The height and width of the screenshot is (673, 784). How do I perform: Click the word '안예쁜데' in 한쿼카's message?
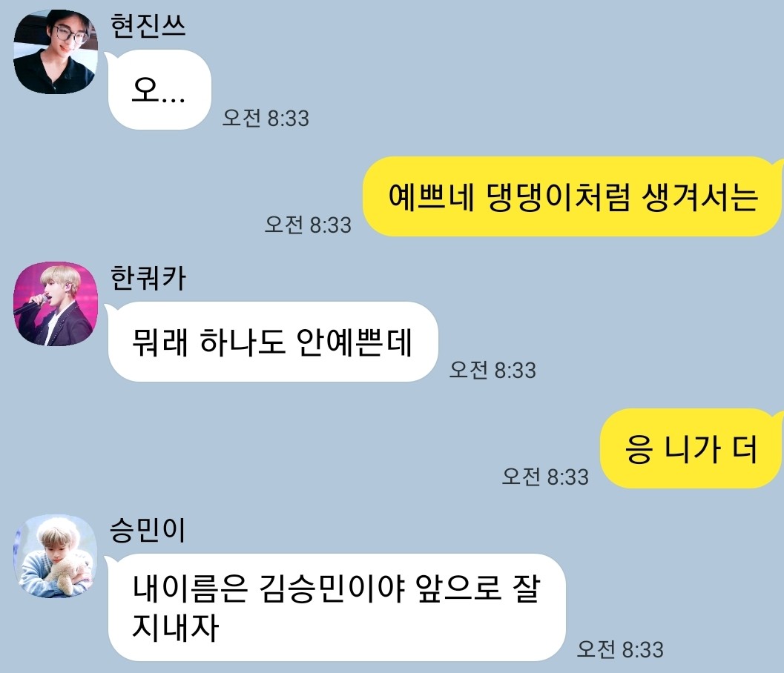pos(354,342)
